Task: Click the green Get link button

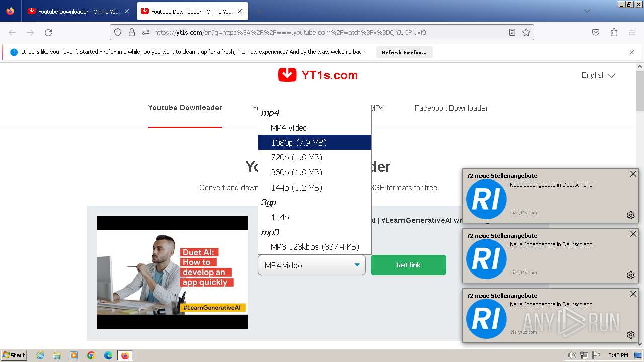Action: pos(409,265)
